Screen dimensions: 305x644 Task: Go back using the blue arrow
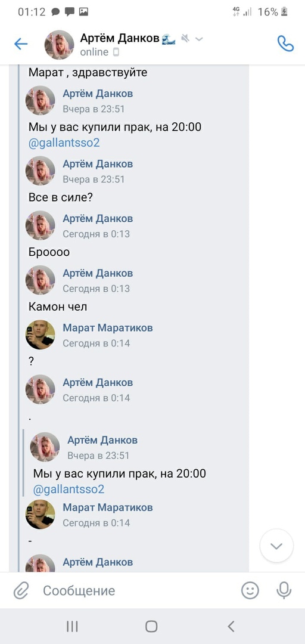click(20, 44)
